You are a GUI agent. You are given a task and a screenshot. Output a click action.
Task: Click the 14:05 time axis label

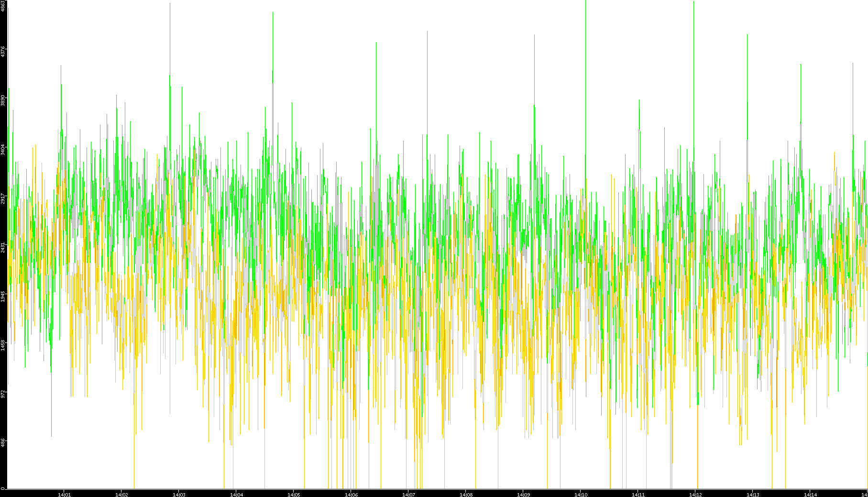(294, 495)
